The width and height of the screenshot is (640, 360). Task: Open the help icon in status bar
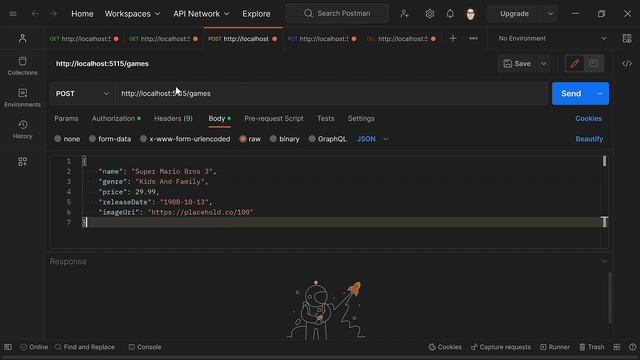pyautogui.click(x=632, y=347)
